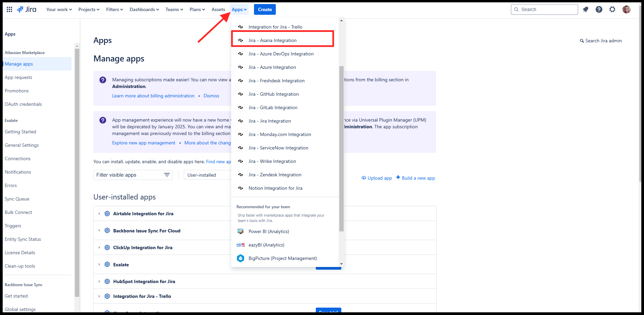
Task: Click the Jira logo
Action: (x=27, y=9)
